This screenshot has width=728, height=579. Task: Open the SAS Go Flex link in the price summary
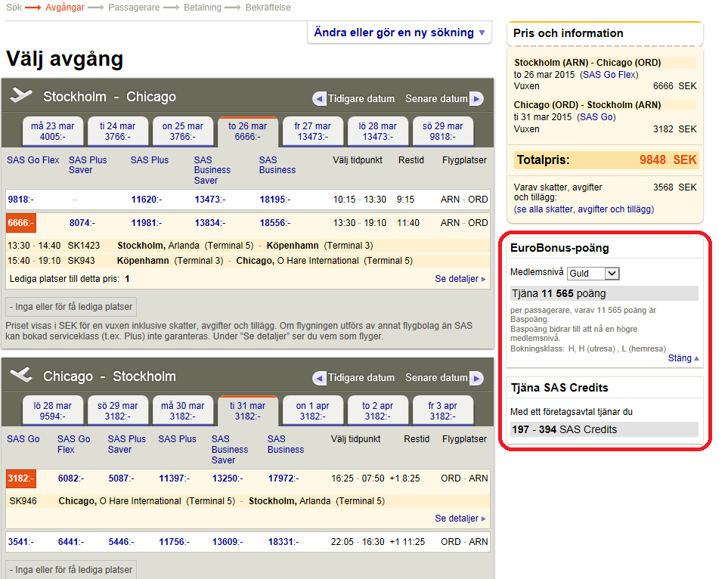coord(609,75)
